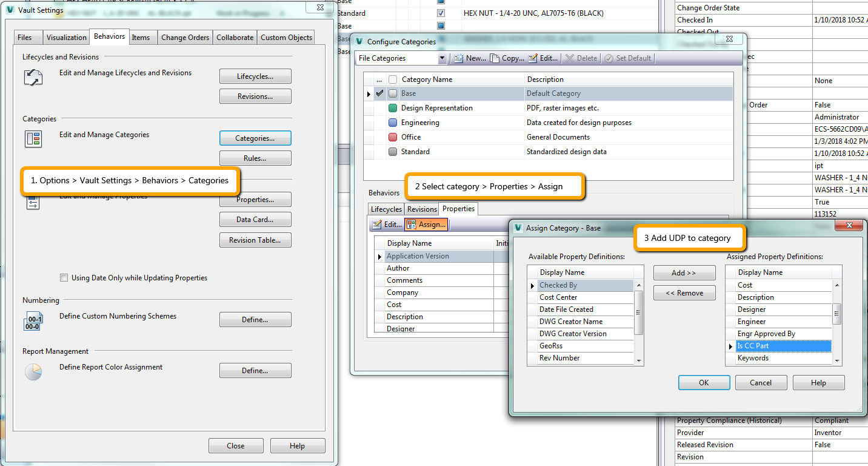
Task: Click Help button in Vault Settings
Action: [x=298, y=446]
